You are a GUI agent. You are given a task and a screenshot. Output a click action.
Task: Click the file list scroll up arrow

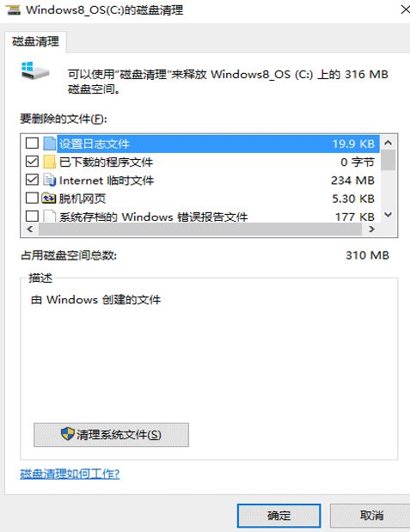(388, 143)
